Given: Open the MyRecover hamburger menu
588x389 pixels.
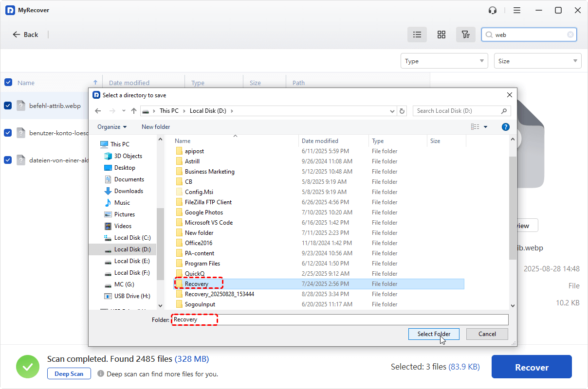Looking at the screenshot, I should coord(517,10).
